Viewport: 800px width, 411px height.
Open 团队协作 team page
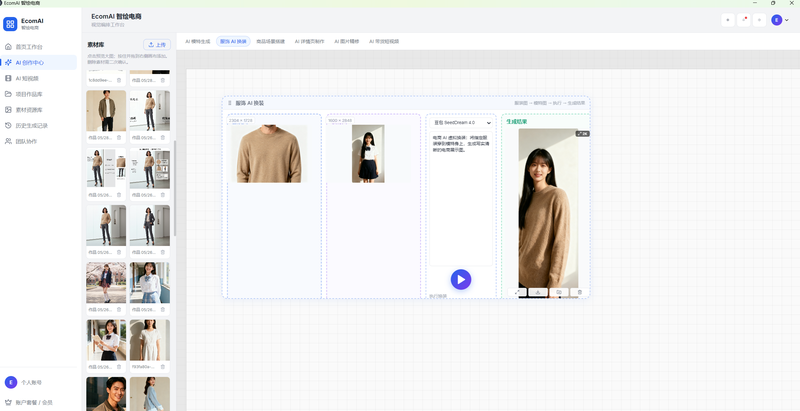coord(38,141)
